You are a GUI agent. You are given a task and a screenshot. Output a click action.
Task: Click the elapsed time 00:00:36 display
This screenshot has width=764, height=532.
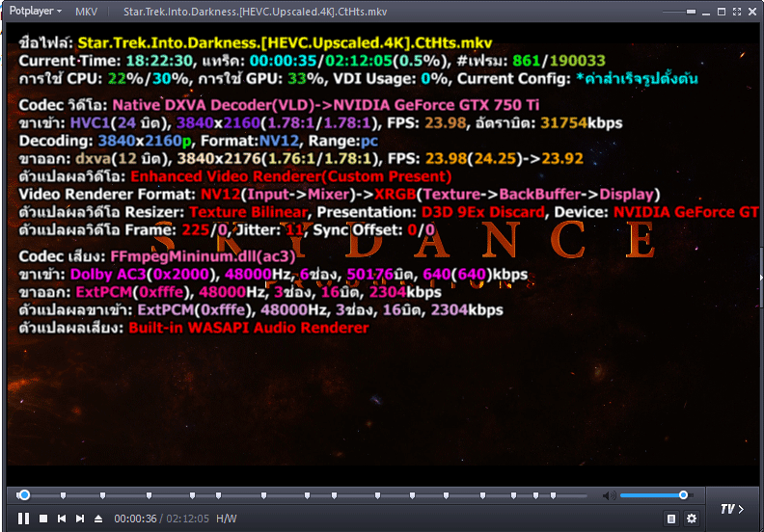135,519
